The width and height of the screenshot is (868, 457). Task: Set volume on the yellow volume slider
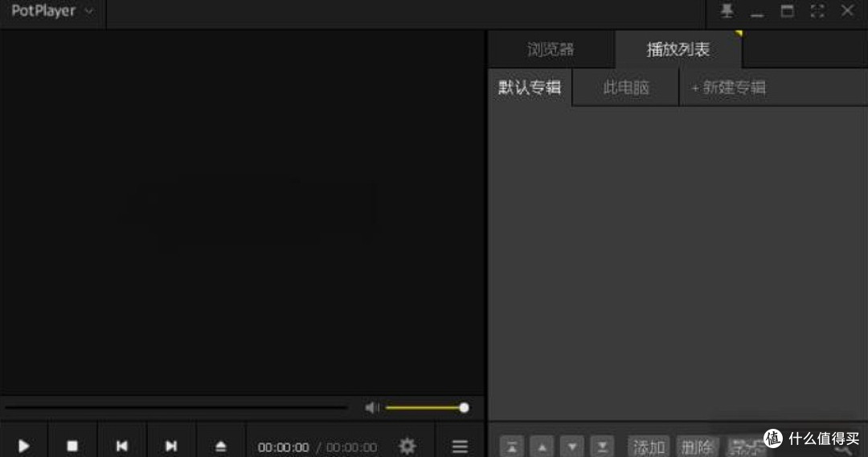427,408
